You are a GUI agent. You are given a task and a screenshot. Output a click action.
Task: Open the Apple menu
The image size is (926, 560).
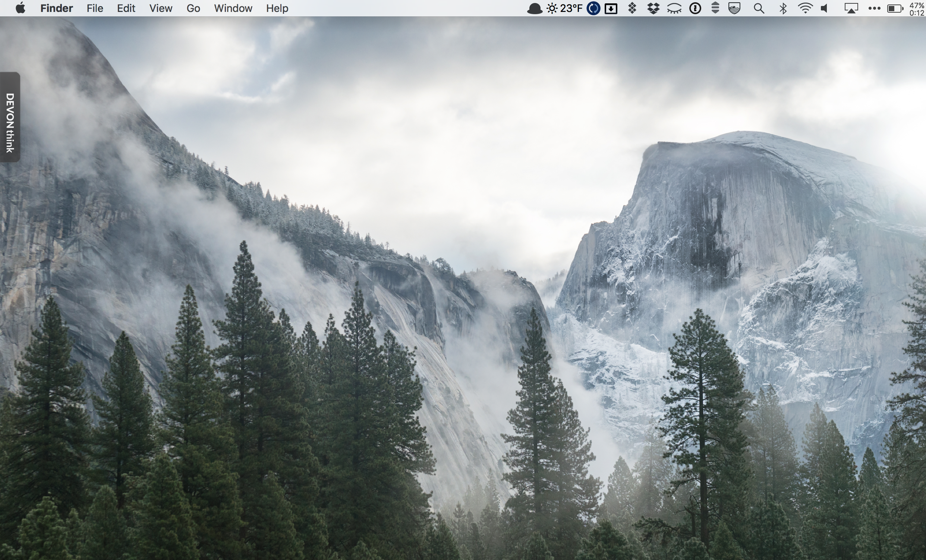pos(21,8)
